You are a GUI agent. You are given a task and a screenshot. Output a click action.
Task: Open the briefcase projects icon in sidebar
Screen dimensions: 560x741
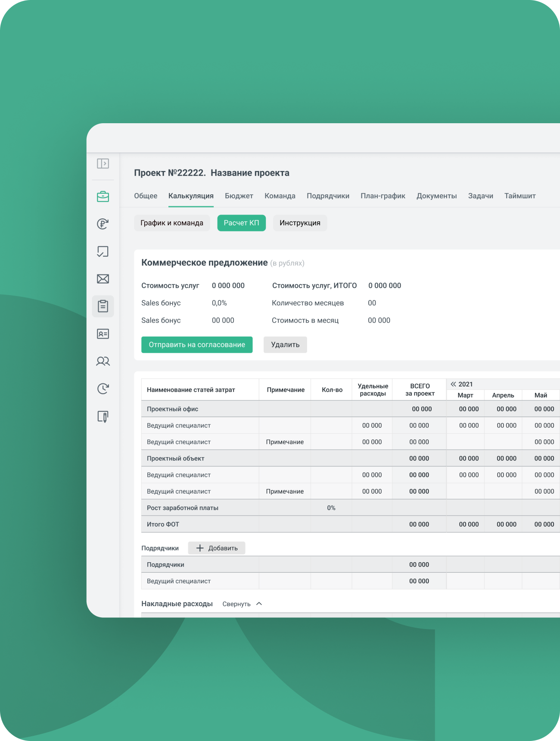[103, 197]
